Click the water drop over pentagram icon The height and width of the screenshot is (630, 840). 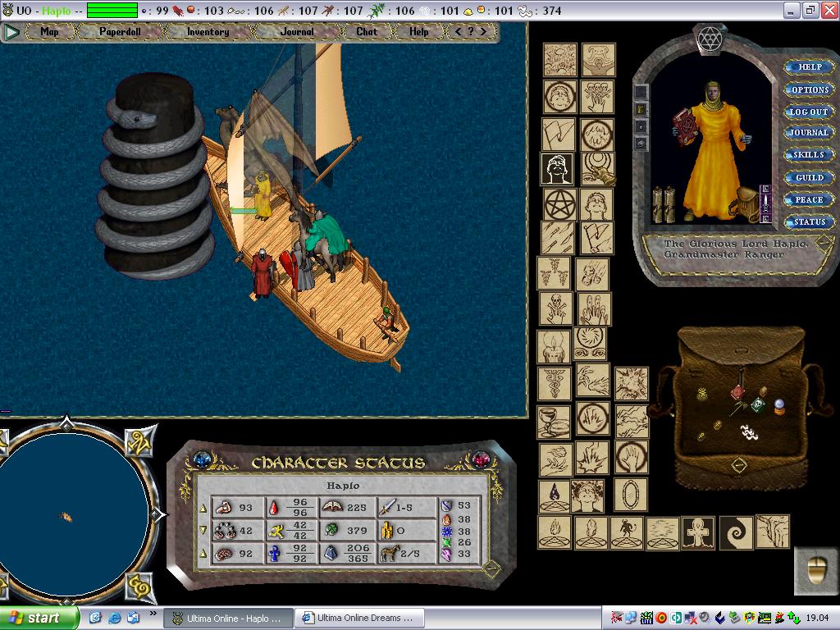pyautogui.click(x=555, y=495)
